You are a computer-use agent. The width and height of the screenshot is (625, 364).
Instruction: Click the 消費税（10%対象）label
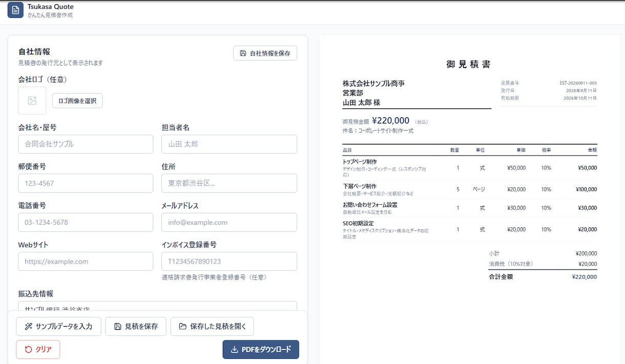(511, 264)
